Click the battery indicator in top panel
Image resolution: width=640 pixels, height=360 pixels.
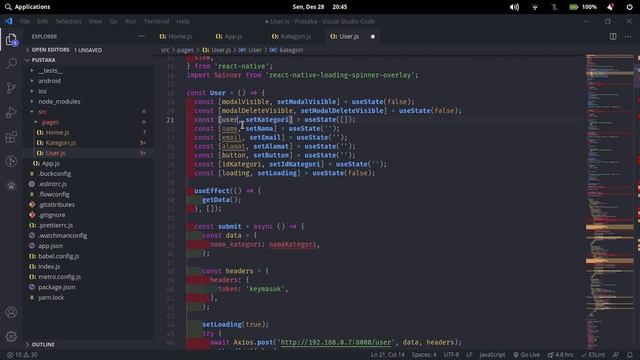(583, 7)
